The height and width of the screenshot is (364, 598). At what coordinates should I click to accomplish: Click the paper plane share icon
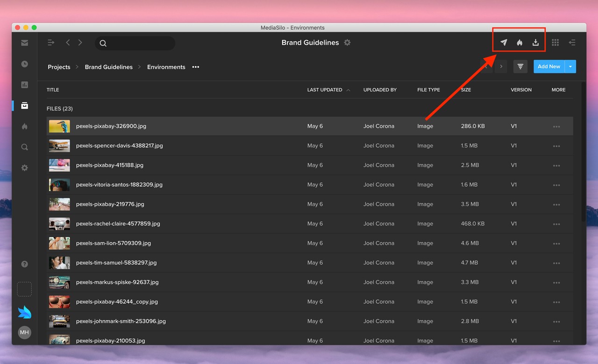click(x=504, y=42)
